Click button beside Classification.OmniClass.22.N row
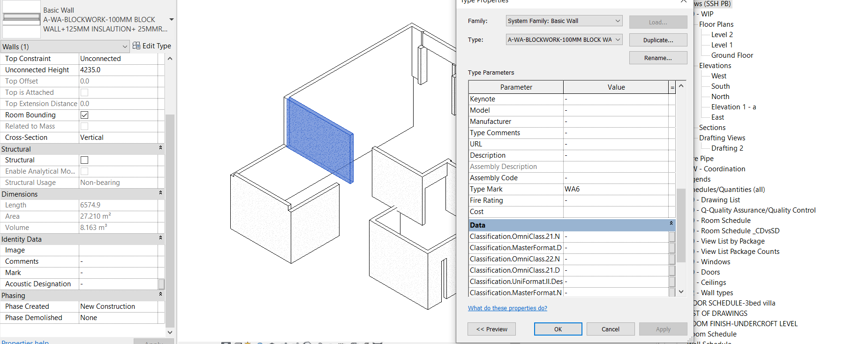 672,259
